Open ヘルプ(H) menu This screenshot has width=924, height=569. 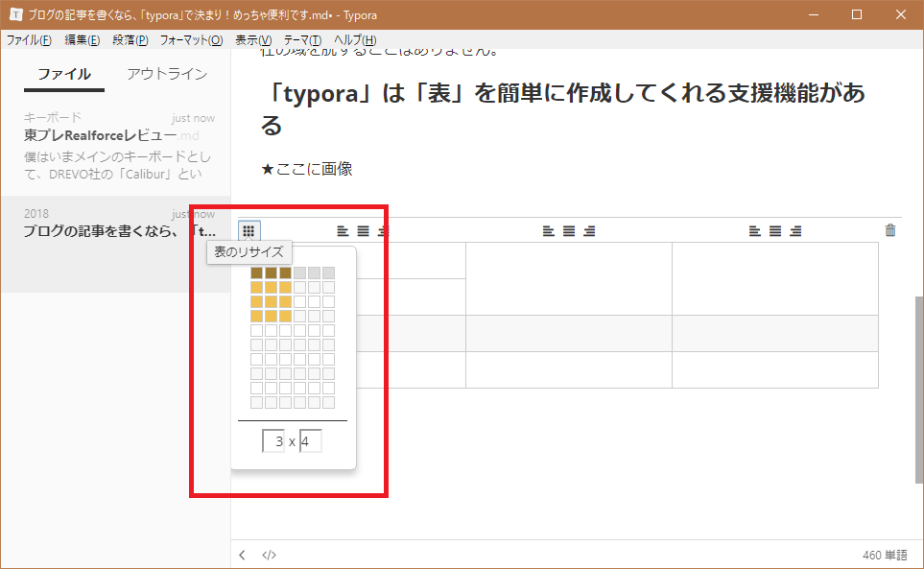pyautogui.click(x=355, y=40)
